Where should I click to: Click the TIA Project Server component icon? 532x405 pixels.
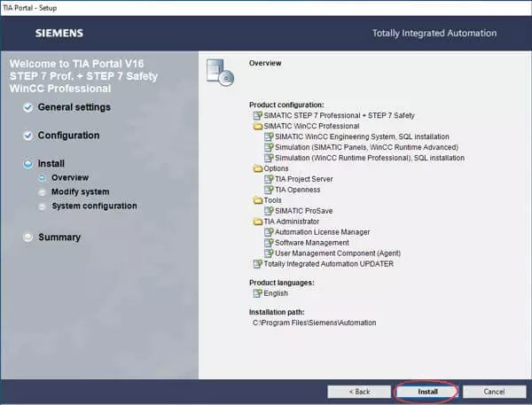(269, 179)
